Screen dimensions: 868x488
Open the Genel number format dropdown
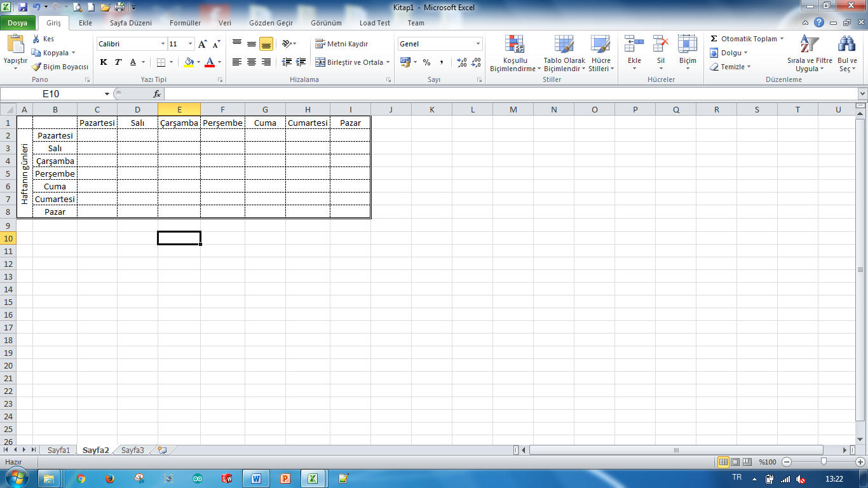478,43
